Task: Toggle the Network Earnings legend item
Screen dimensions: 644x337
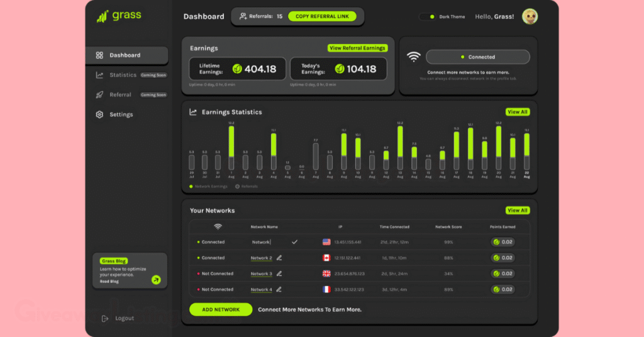Action: 208,186
